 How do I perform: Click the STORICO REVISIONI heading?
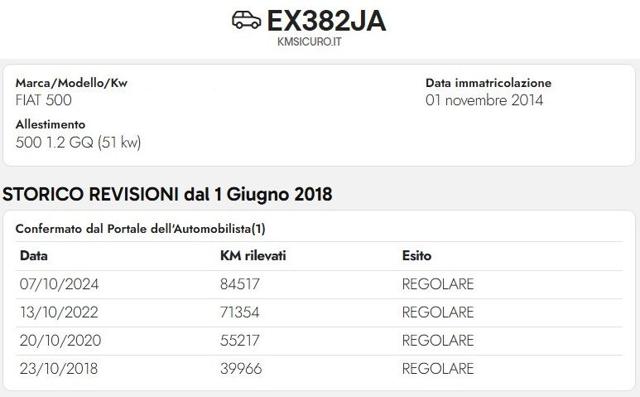[x=167, y=194]
